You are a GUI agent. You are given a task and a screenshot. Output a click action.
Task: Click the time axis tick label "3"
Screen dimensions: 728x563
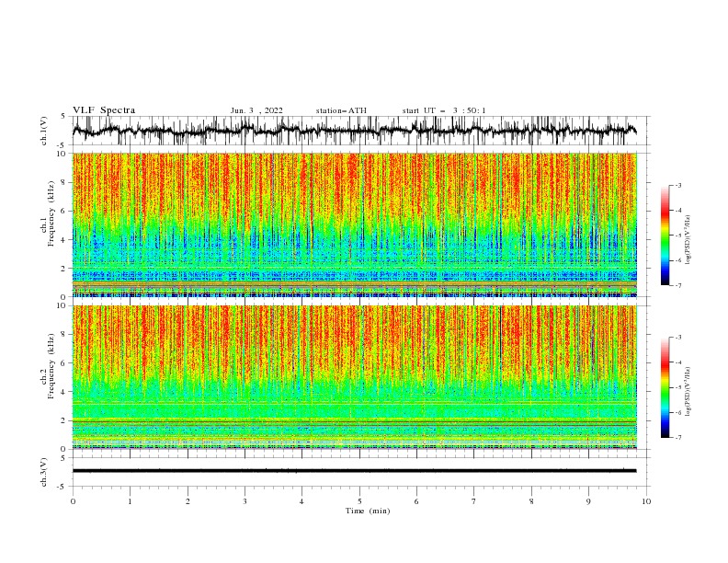[x=245, y=501]
